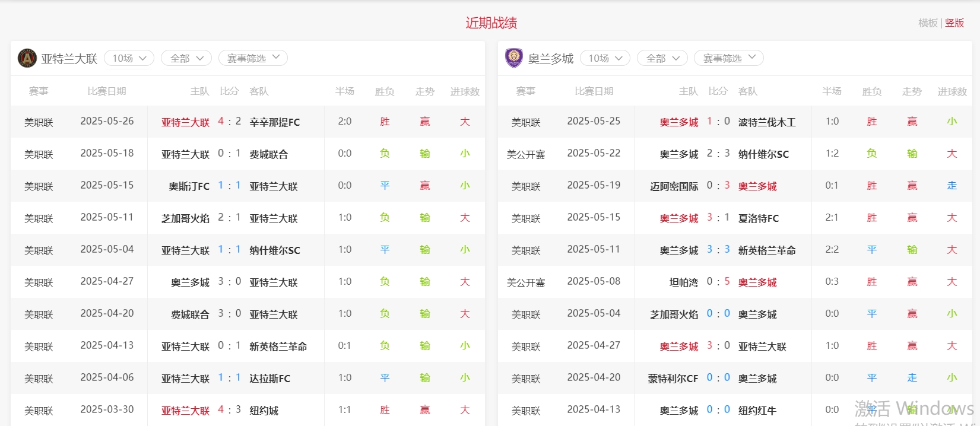Click 比赛日期 column header in Orlando table
Screen dimensions: 980x426
click(594, 91)
